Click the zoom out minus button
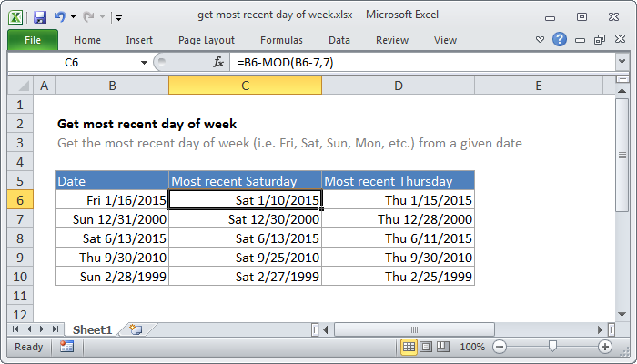This screenshot has height=364, width=637. (499, 347)
